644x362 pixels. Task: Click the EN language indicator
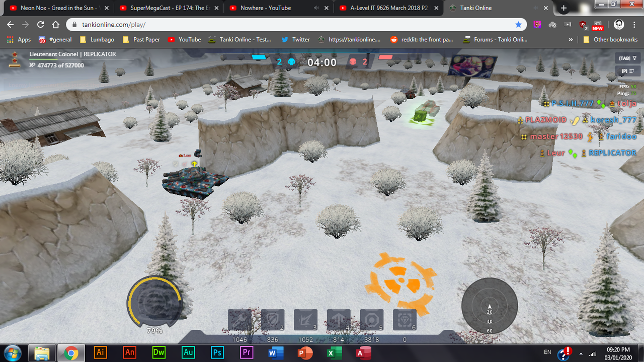click(x=547, y=352)
